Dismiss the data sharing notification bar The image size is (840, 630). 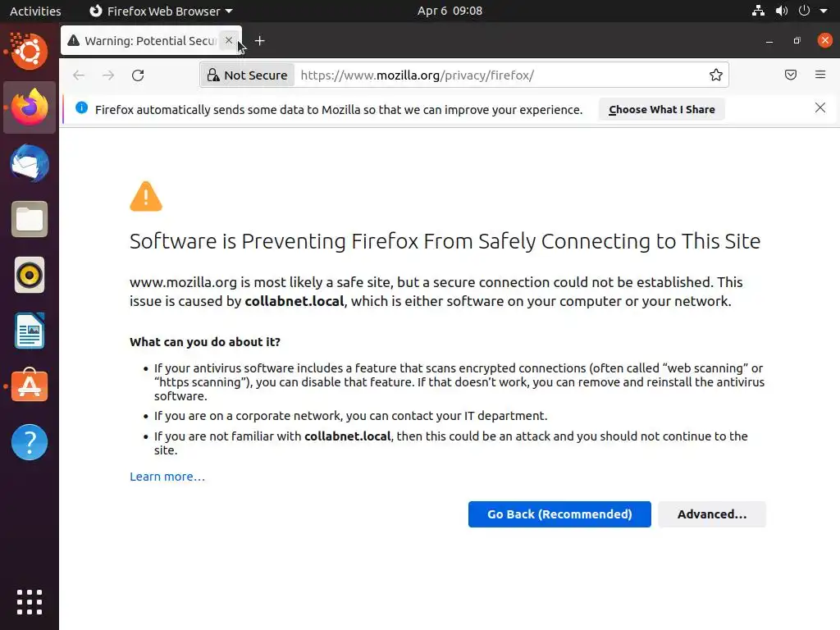click(819, 108)
